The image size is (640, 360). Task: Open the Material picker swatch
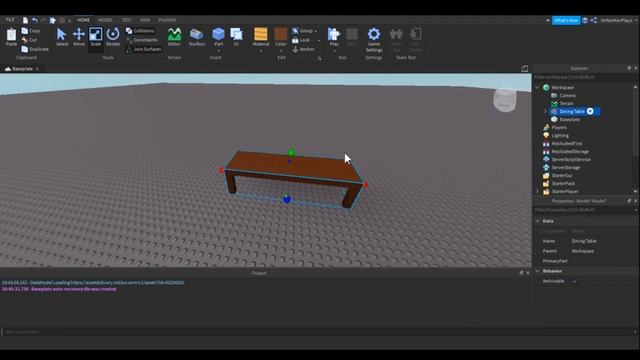point(261,34)
